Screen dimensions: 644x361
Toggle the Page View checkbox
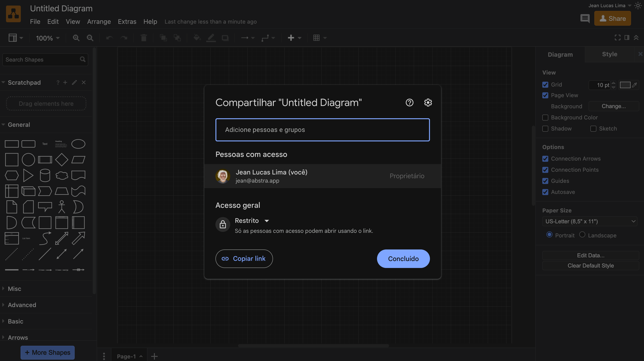coord(545,95)
